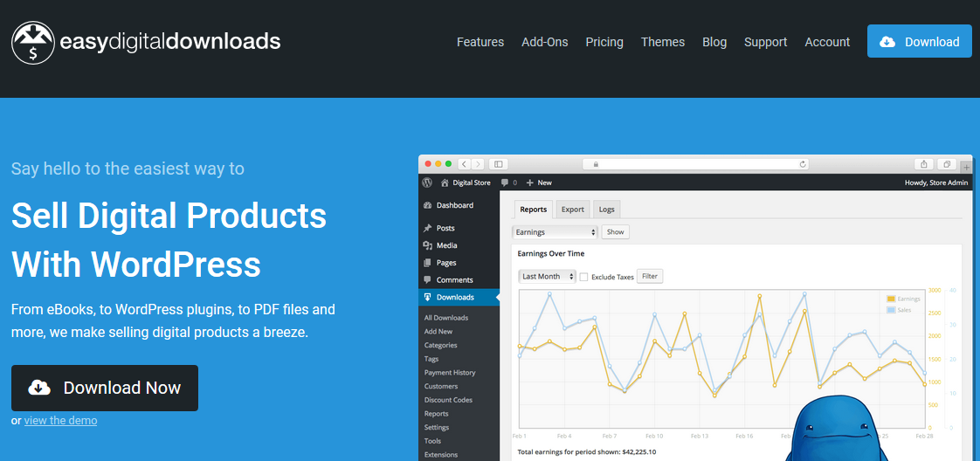
Task: Click the Earnings yellow legend swatch
Action: 891,299
